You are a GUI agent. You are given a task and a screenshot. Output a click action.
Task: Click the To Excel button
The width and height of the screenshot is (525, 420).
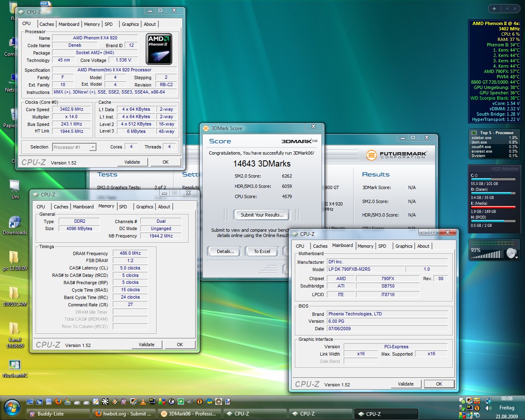click(262, 251)
